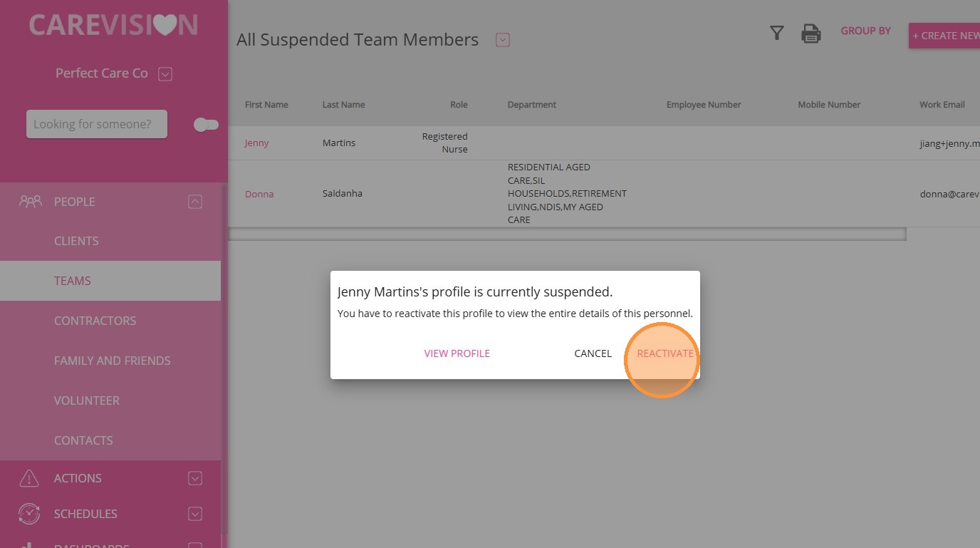Go to Family and Friends
This screenshot has height=548, width=980.
pos(112,361)
